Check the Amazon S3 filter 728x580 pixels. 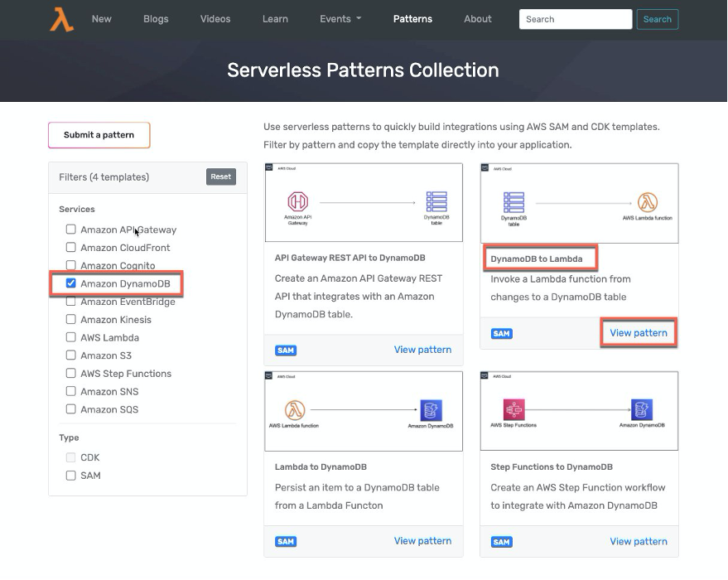[x=70, y=355]
